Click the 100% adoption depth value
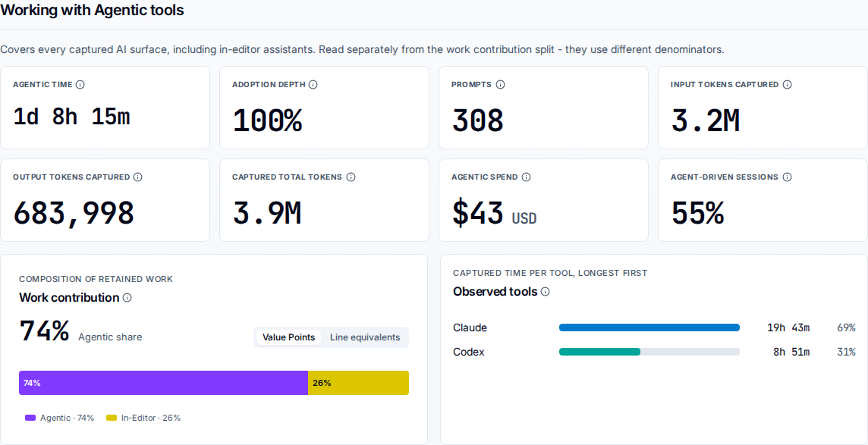The width and height of the screenshot is (868, 445). 267,121
